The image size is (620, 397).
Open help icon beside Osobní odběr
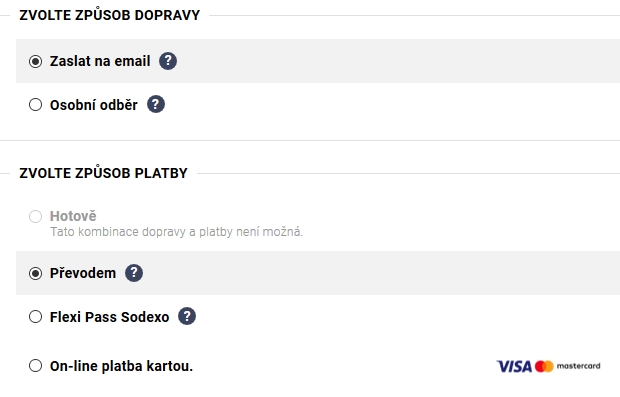[156, 105]
